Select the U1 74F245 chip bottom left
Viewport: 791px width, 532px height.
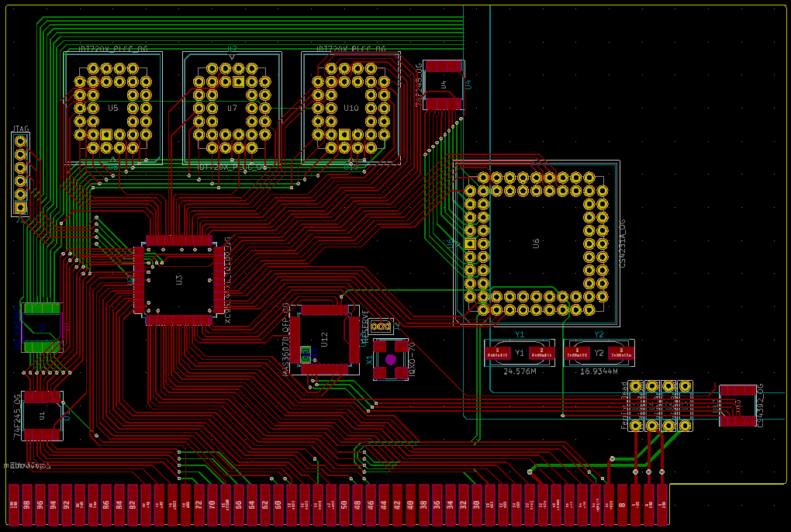(x=42, y=415)
